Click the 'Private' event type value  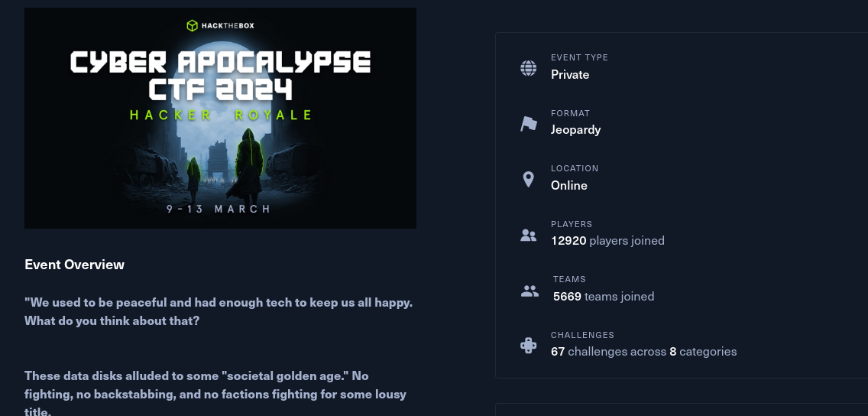click(x=570, y=75)
